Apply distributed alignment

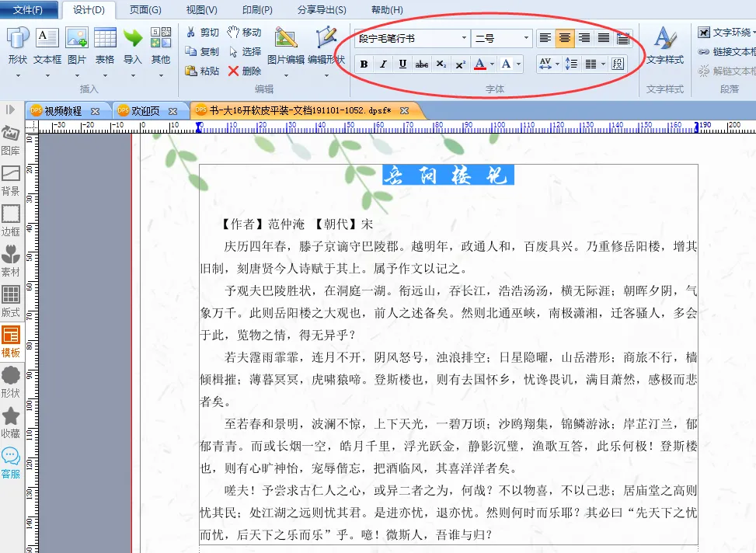pos(622,38)
